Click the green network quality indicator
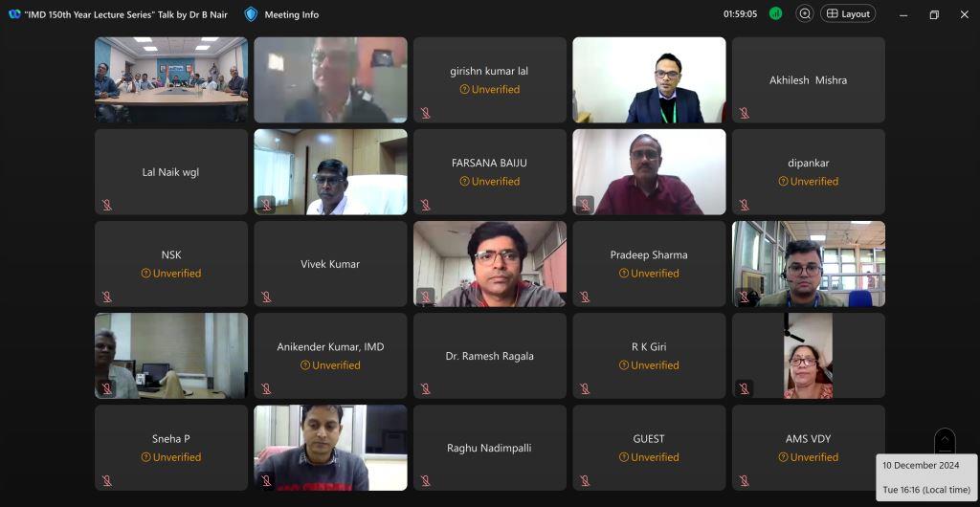The image size is (980, 507). (775, 13)
